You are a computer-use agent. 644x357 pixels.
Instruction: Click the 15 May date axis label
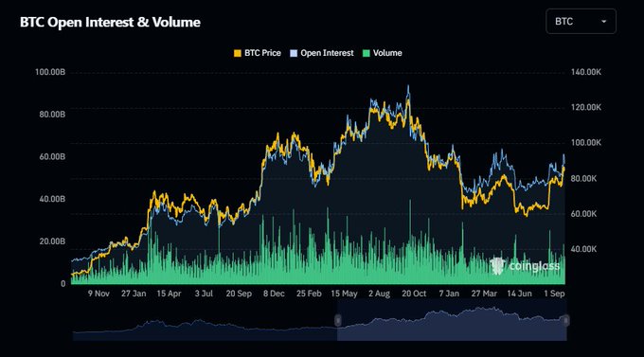pos(344,294)
